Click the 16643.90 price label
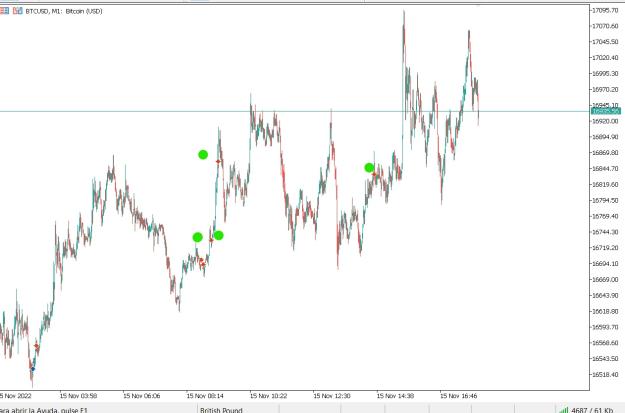The image size is (625, 413). (605, 295)
